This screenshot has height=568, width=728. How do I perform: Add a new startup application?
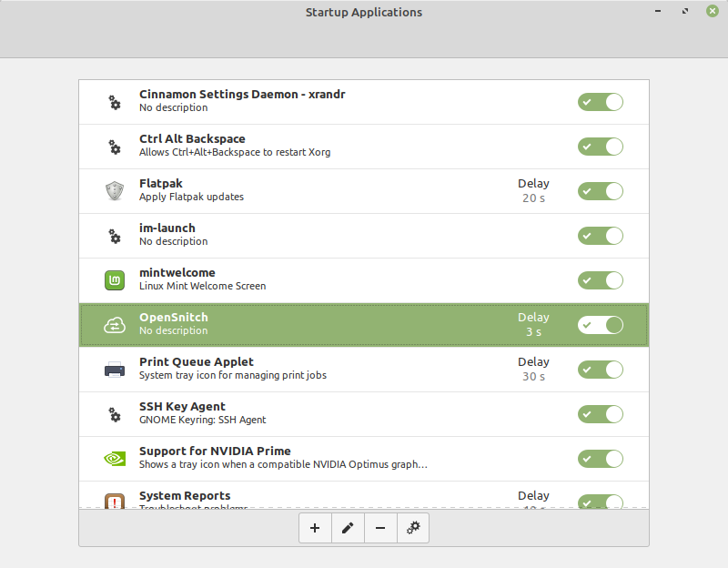315,528
